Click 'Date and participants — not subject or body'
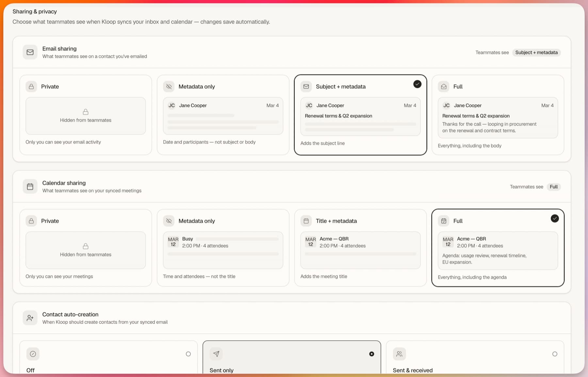This screenshot has height=377, width=588. click(209, 142)
